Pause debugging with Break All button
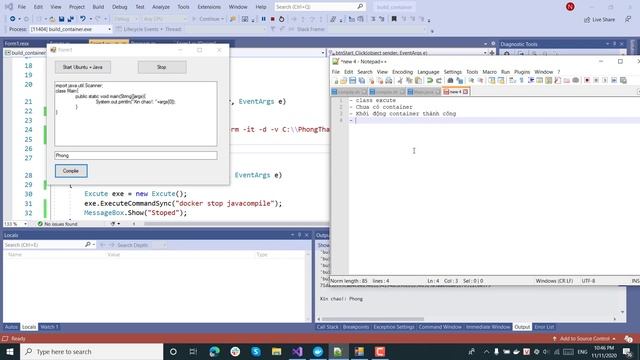This screenshot has width=640, height=360. [x=264, y=19]
